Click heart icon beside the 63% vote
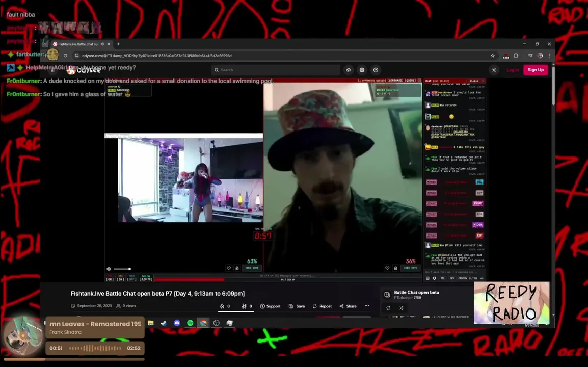 [x=229, y=268]
